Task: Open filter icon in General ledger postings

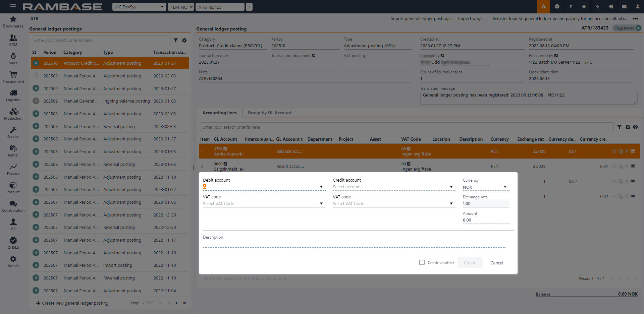Action: [x=176, y=40]
